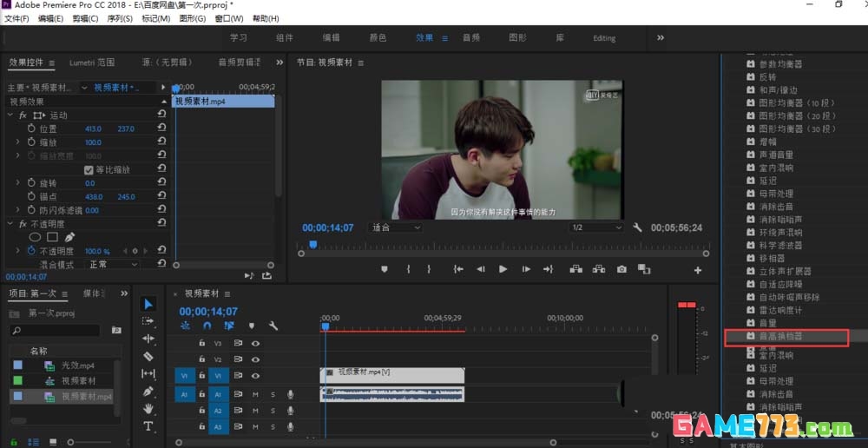Toggle linked selection in timeline
Viewport: 868px width, 448px height.
point(229,326)
